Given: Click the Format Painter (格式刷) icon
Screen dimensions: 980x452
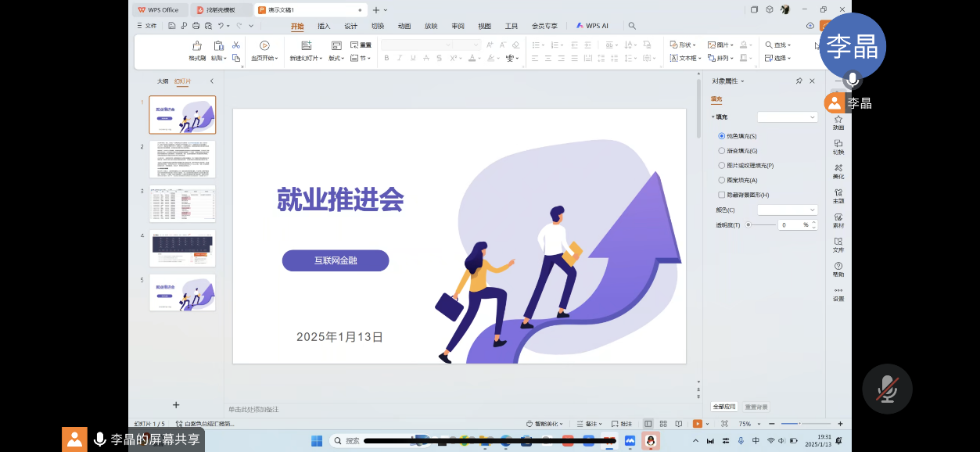Looking at the screenshot, I should click(x=197, y=46).
